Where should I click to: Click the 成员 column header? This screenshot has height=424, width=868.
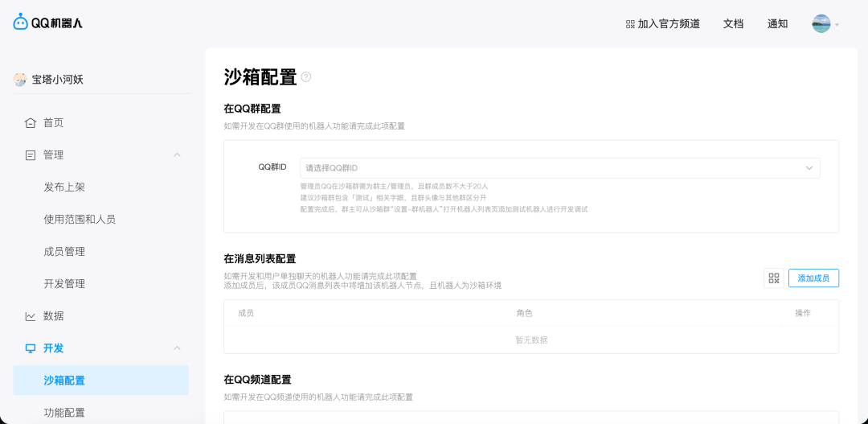[x=246, y=313]
